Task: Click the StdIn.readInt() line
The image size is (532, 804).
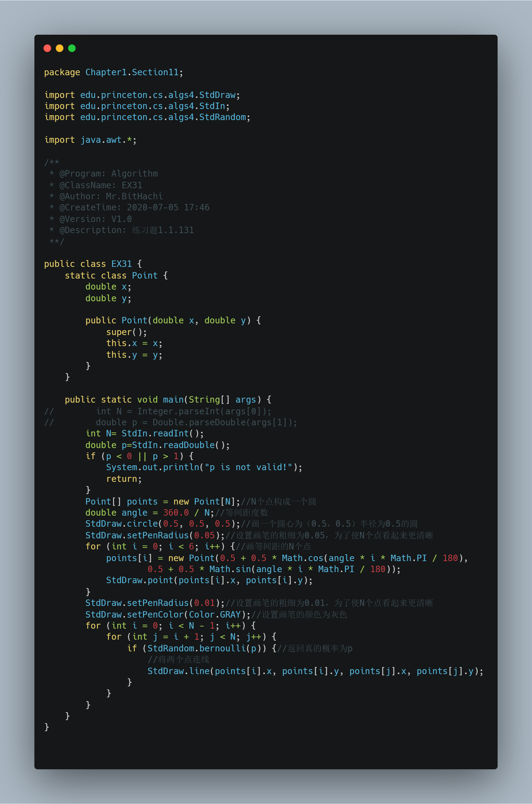Action: coord(145,434)
